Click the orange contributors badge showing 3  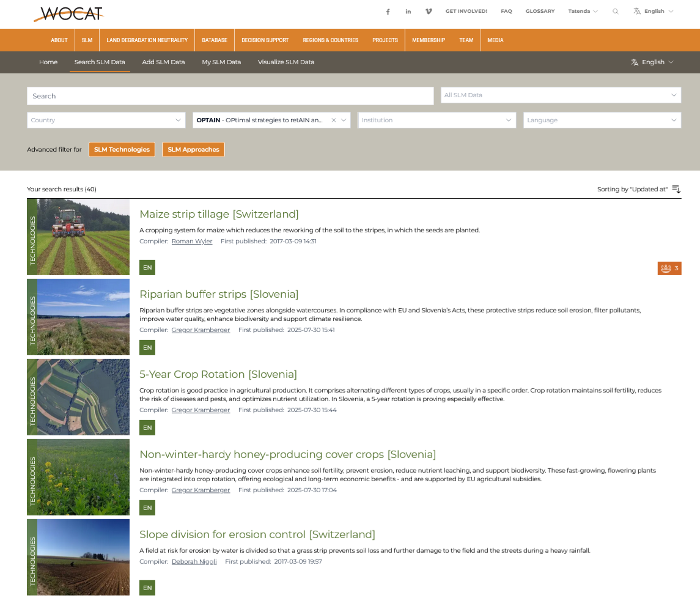tap(669, 268)
